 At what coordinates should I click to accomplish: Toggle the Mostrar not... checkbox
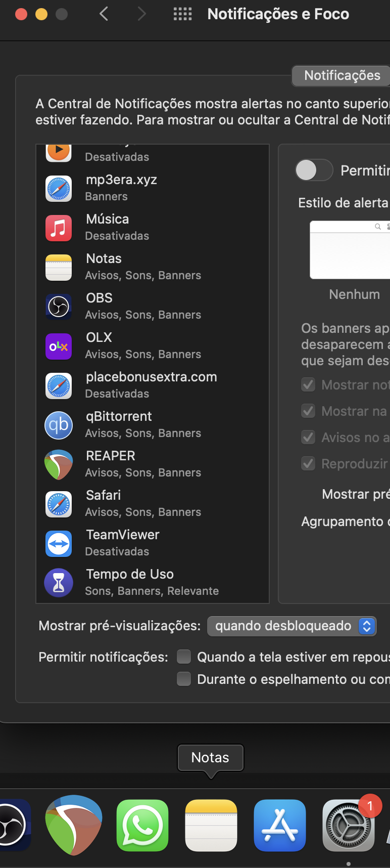(x=308, y=384)
